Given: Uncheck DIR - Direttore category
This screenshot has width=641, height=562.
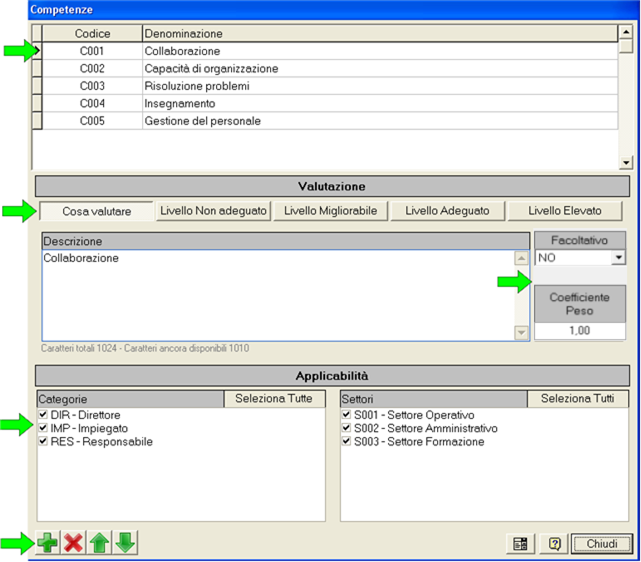Looking at the screenshot, I should point(42,415).
